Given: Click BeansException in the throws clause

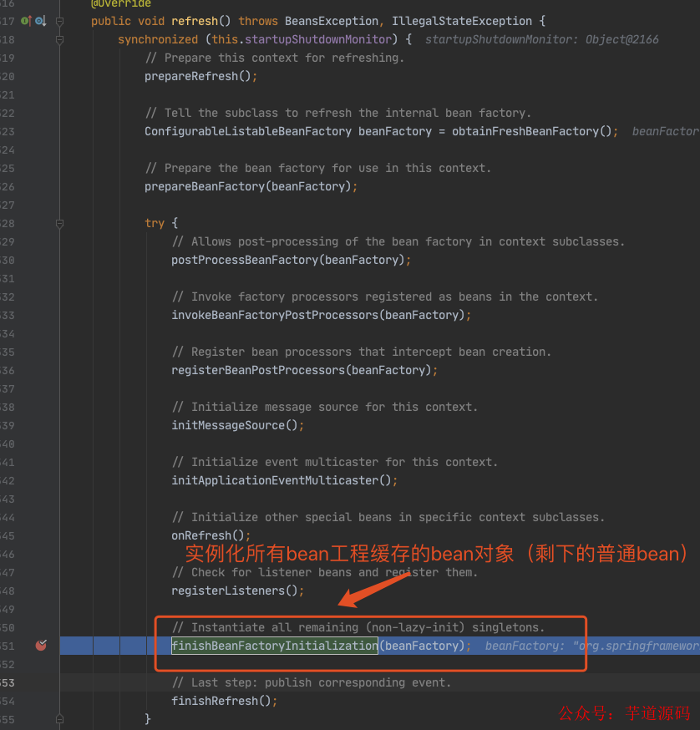Looking at the screenshot, I should [x=332, y=22].
